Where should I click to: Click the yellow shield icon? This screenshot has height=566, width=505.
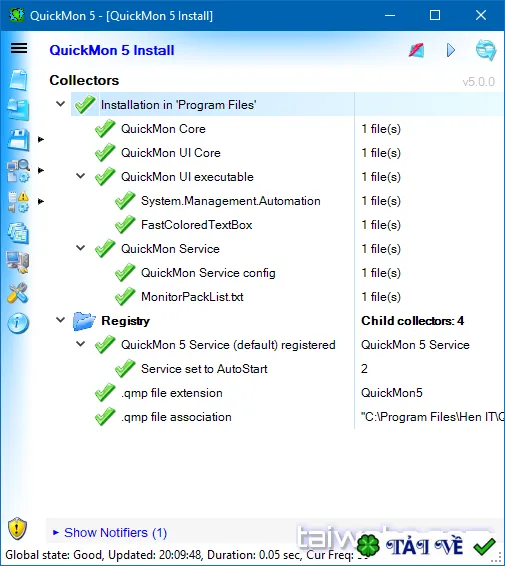coord(17,528)
